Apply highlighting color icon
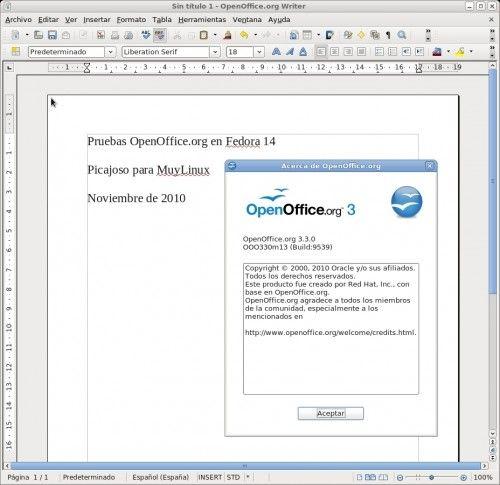The height and width of the screenshot is (485, 500). pyautogui.click(x=460, y=52)
